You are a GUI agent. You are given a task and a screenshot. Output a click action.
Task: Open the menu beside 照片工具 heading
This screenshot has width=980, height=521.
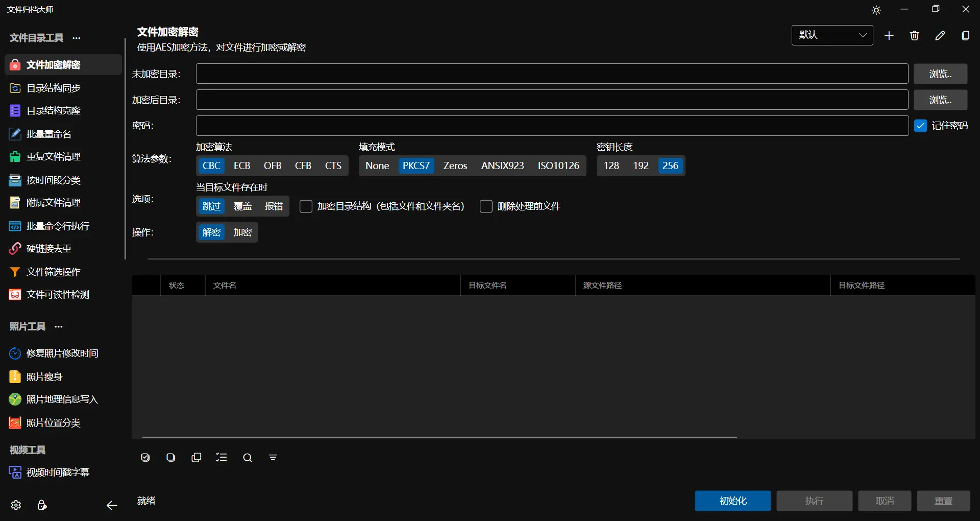coord(58,327)
